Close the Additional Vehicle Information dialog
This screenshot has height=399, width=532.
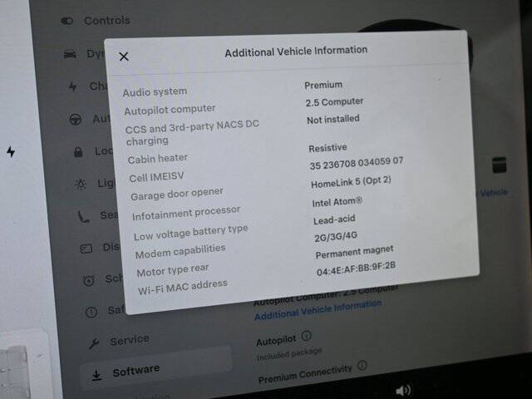[x=124, y=57]
